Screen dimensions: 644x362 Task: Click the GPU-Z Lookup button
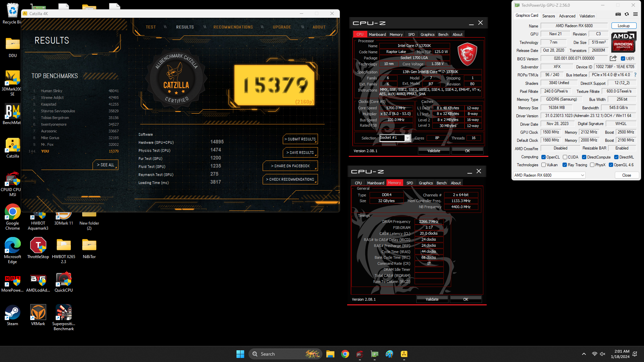pos(624,26)
